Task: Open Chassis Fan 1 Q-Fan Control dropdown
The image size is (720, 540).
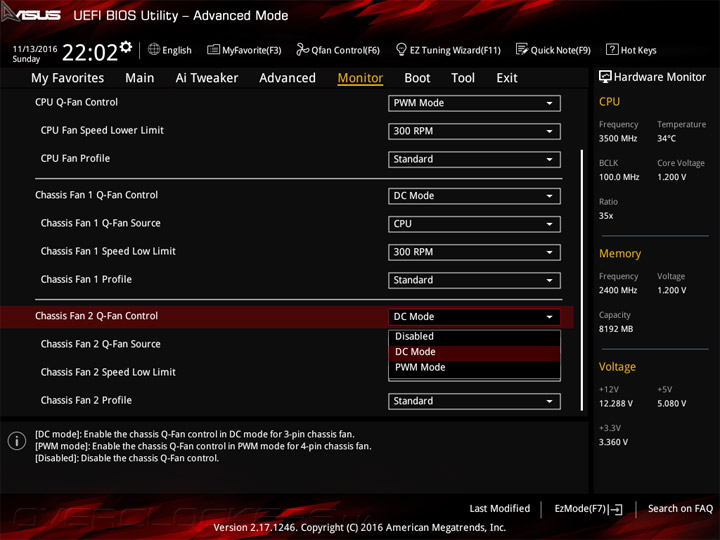Action: pyautogui.click(x=474, y=196)
